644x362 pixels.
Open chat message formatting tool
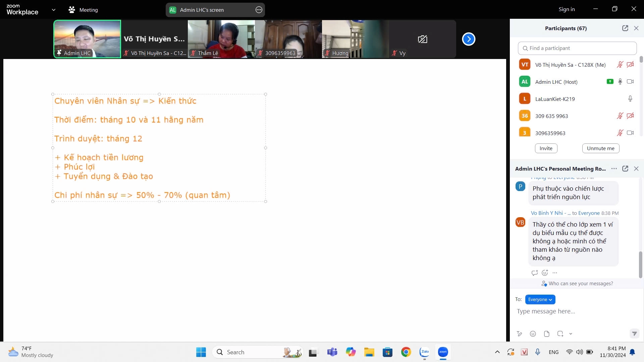coord(519,334)
